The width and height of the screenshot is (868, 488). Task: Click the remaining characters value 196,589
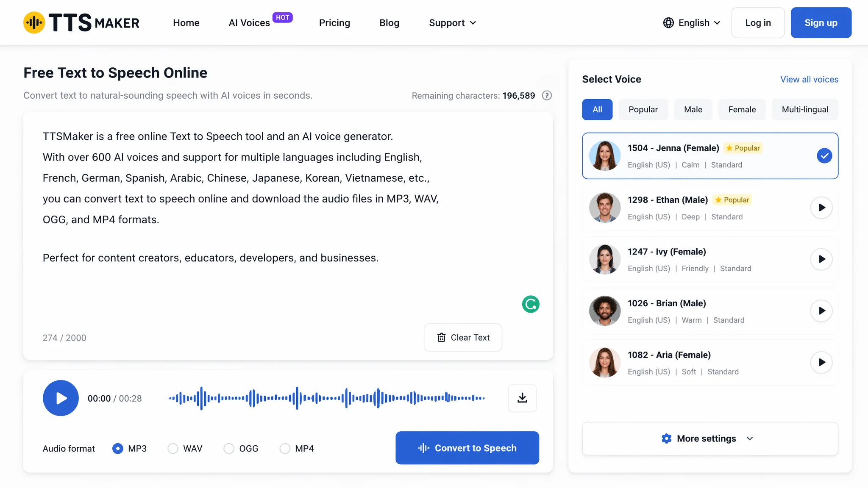[519, 96]
